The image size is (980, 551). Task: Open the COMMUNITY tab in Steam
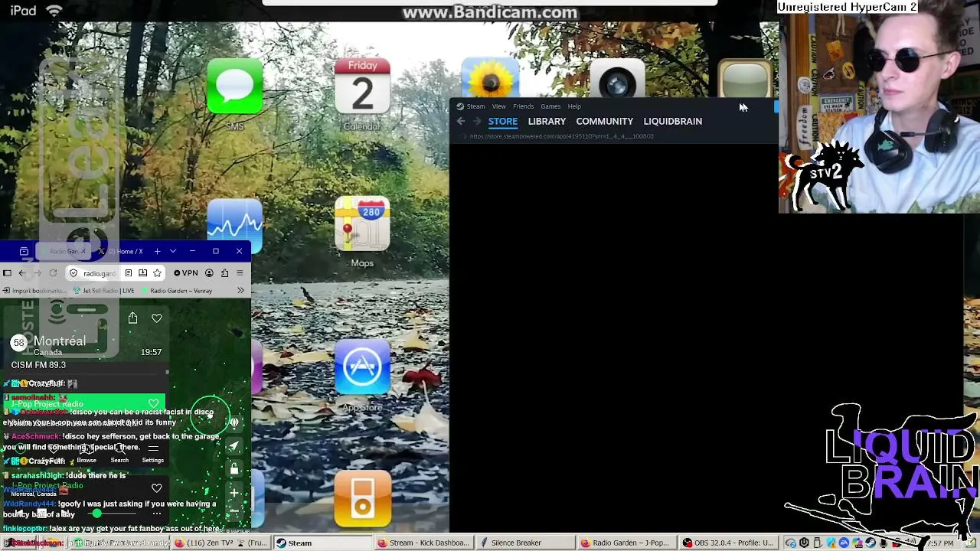pyautogui.click(x=604, y=121)
